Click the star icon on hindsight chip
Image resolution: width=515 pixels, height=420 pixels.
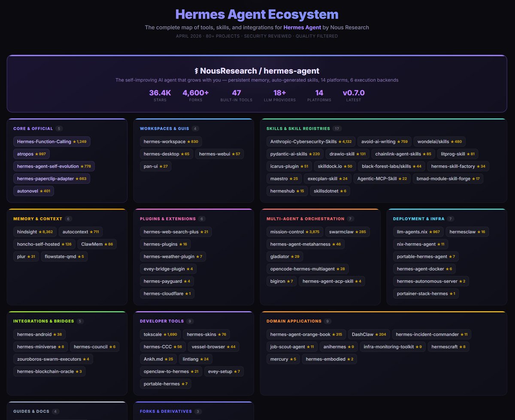[39, 232]
